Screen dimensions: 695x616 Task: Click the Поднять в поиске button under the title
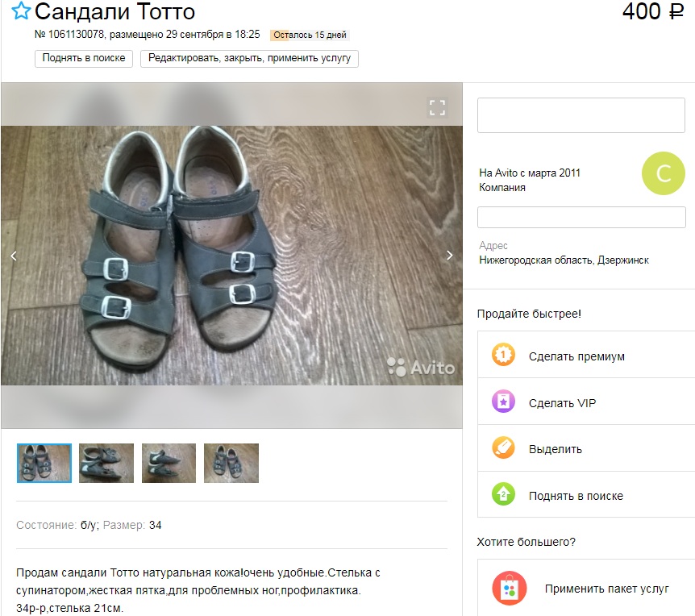point(84,59)
